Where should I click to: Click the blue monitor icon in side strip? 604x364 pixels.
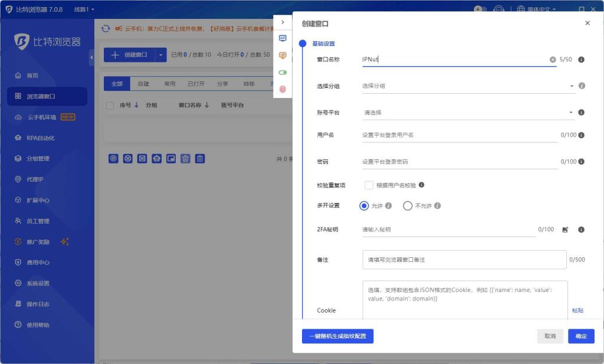(283, 38)
